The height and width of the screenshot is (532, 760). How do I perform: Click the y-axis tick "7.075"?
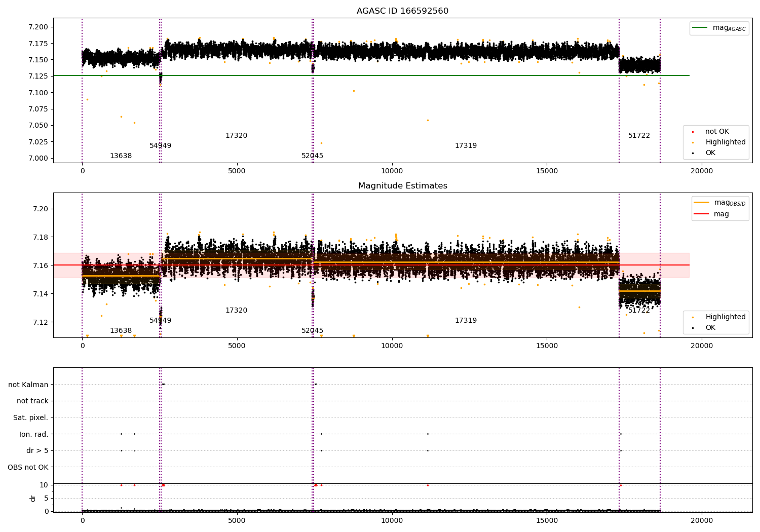point(39,109)
